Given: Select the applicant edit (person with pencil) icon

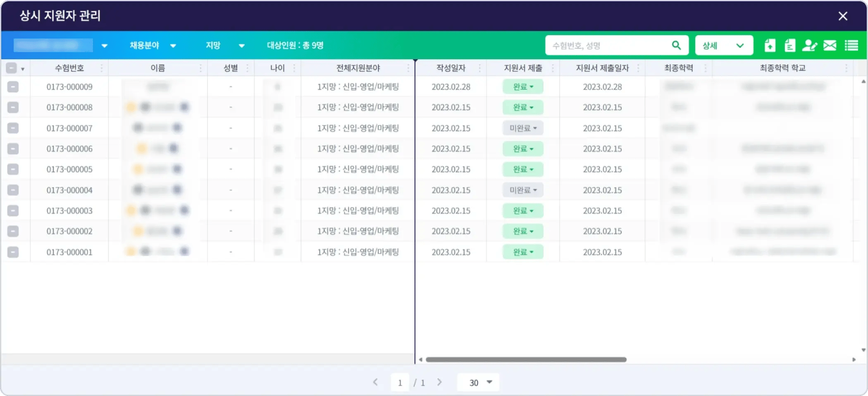Looking at the screenshot, I should click(810, 45).
